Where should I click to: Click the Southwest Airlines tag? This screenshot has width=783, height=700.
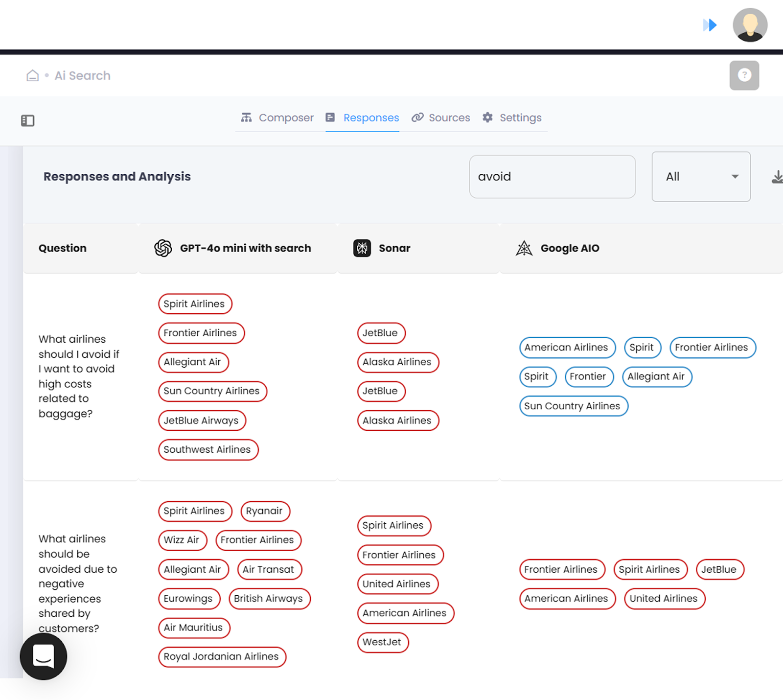(x=208, y=449)
